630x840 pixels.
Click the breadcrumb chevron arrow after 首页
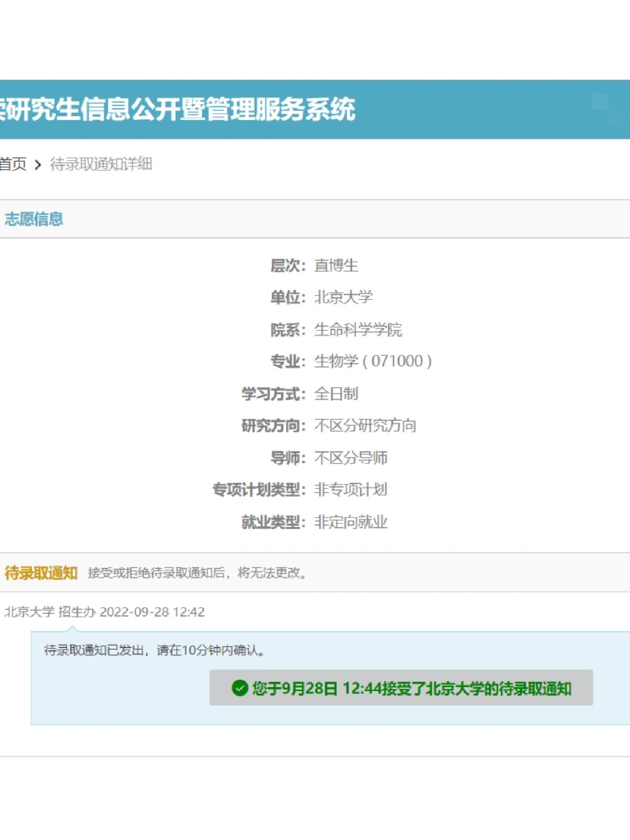click(38, 164)
